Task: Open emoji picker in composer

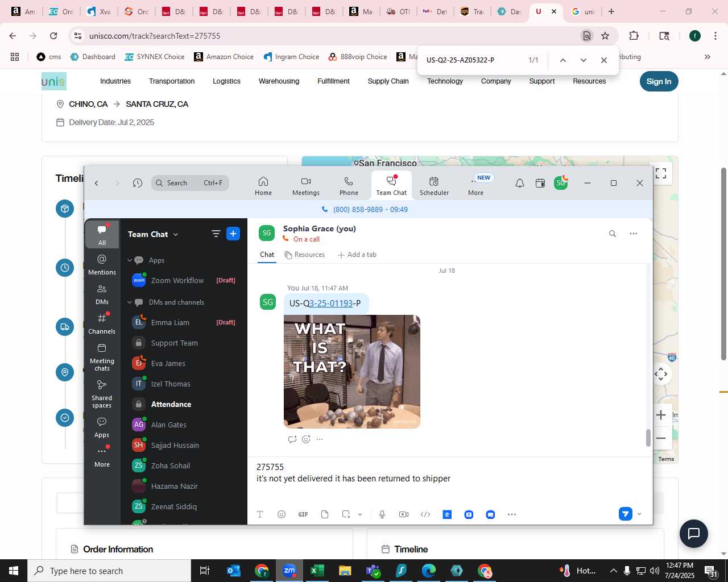Action: coord(282,514)
